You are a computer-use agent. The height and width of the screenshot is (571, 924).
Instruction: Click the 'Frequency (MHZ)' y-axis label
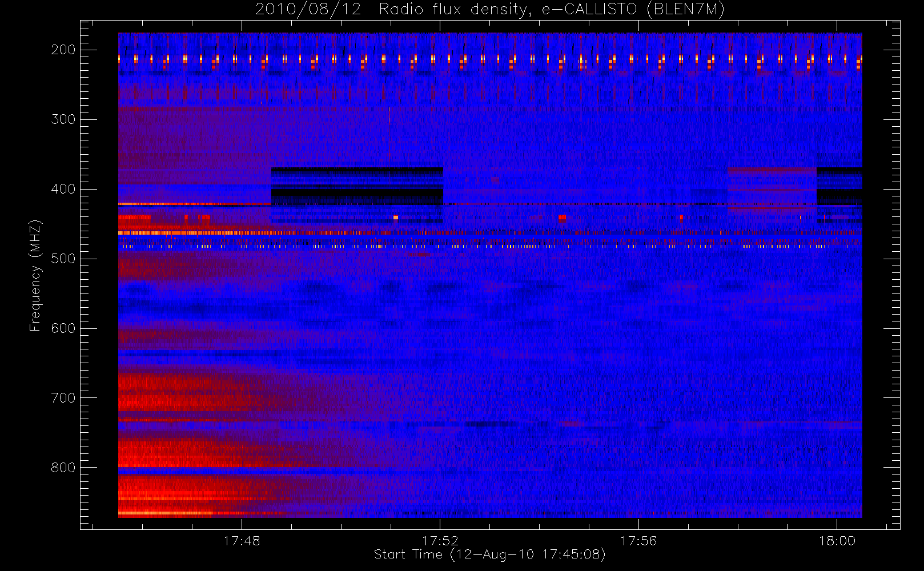(35, 275)
